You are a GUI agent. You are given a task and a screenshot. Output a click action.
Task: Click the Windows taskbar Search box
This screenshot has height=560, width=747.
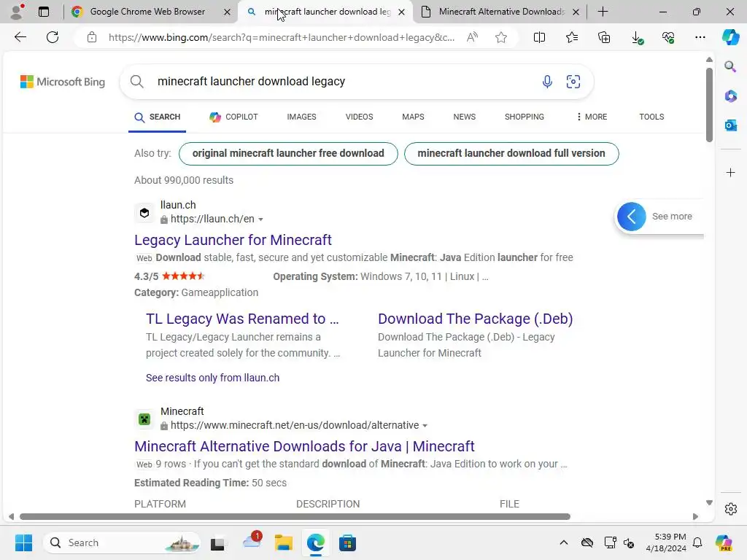click(x=122, y=542)
